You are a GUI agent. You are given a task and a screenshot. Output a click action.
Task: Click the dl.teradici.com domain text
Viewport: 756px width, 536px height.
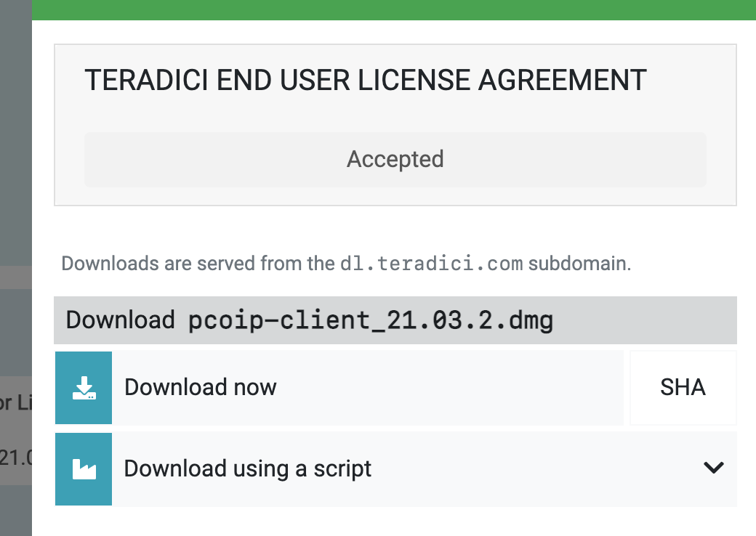(x=431, y=264)
